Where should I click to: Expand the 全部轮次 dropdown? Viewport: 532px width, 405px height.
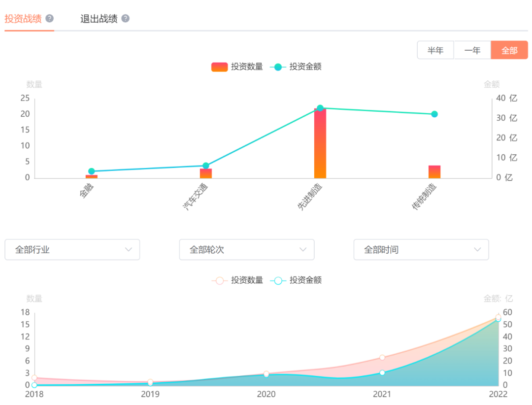point(247,250)
